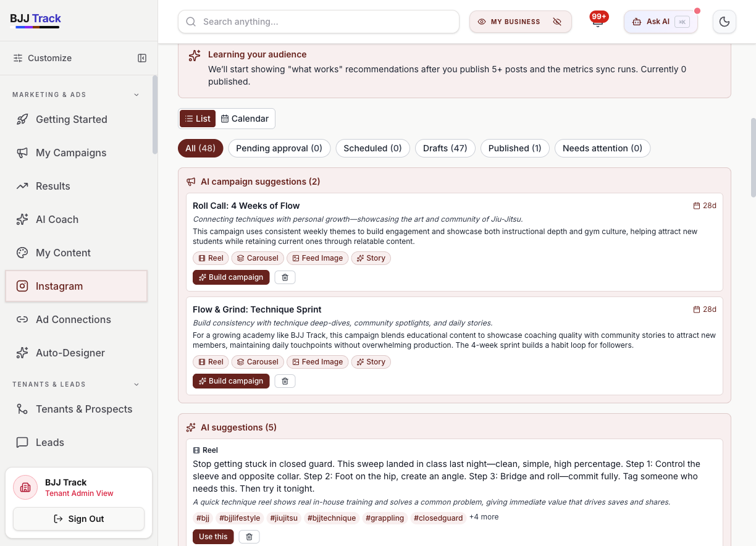The width and height of the screenshot is (756, 546).
Task: Click Roll Call's 28d calendar duration
Action: [705, 206]
